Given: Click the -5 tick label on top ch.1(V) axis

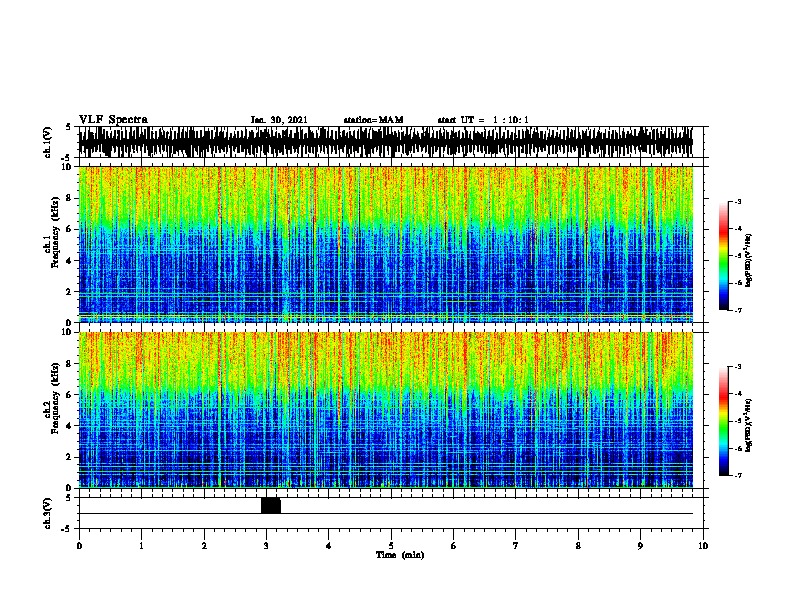Looking at the screenshot, I should pos(67,158).
